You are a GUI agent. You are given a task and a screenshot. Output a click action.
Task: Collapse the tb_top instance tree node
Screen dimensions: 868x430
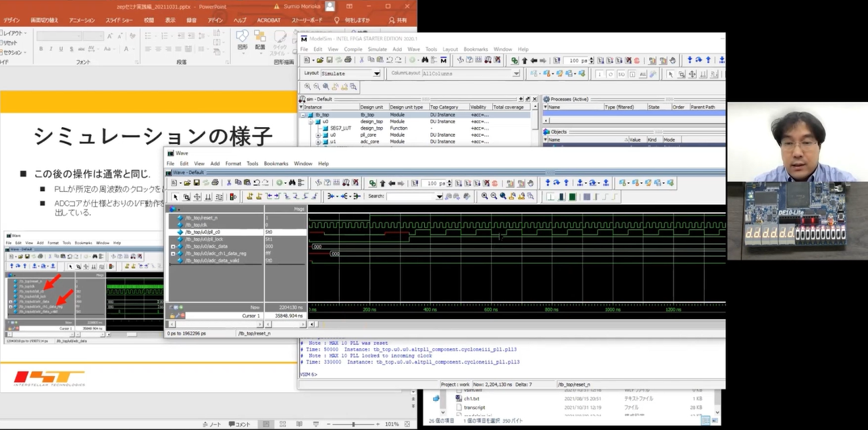[303, 115]
